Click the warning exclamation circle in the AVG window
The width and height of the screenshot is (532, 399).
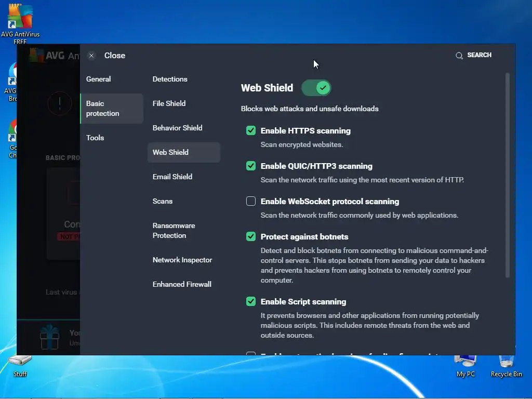click(x=60, y=103)
